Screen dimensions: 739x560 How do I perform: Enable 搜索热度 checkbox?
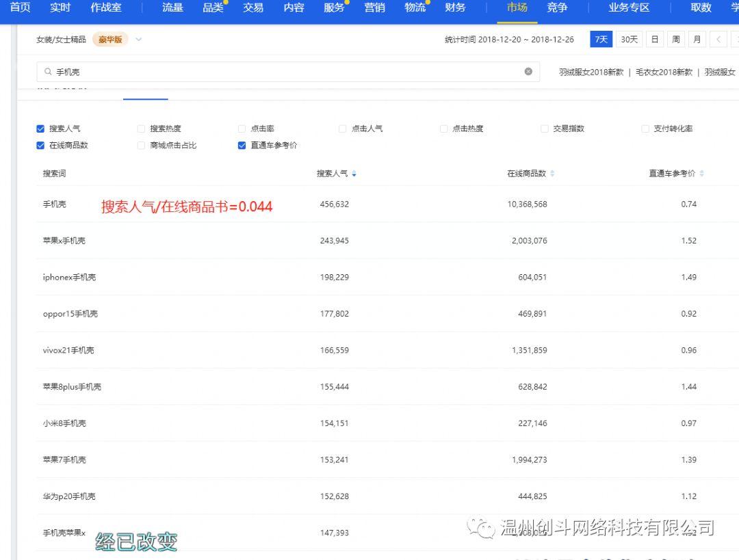pos(141,129)
